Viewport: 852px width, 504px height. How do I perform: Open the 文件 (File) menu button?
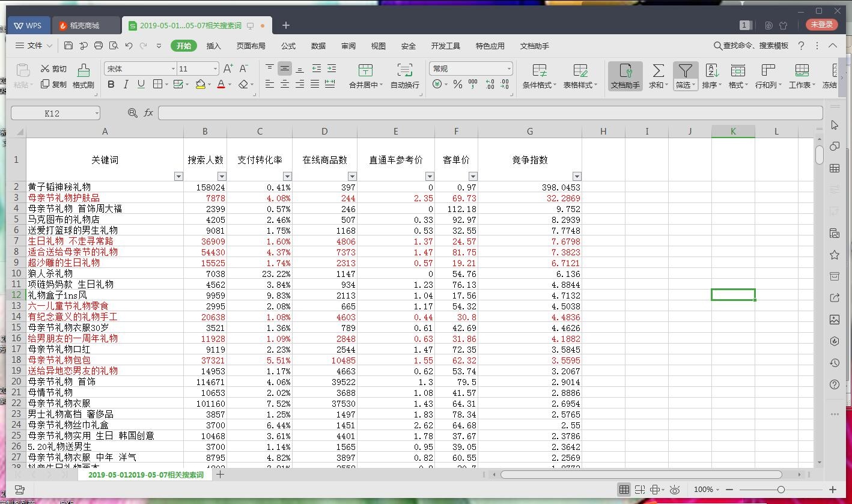pyautogui.click(x=34, y=46)
